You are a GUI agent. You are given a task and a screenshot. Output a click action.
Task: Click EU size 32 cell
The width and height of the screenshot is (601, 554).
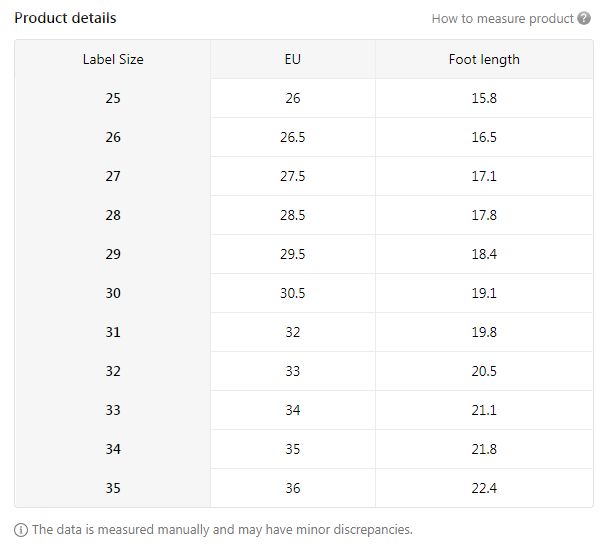292,332
